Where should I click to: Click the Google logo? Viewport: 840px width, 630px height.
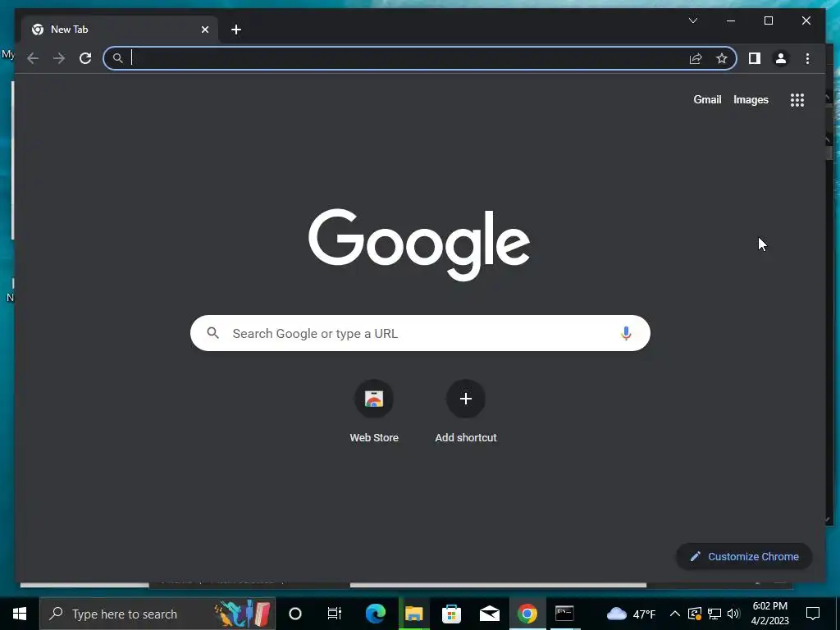[x=419, y=244]
